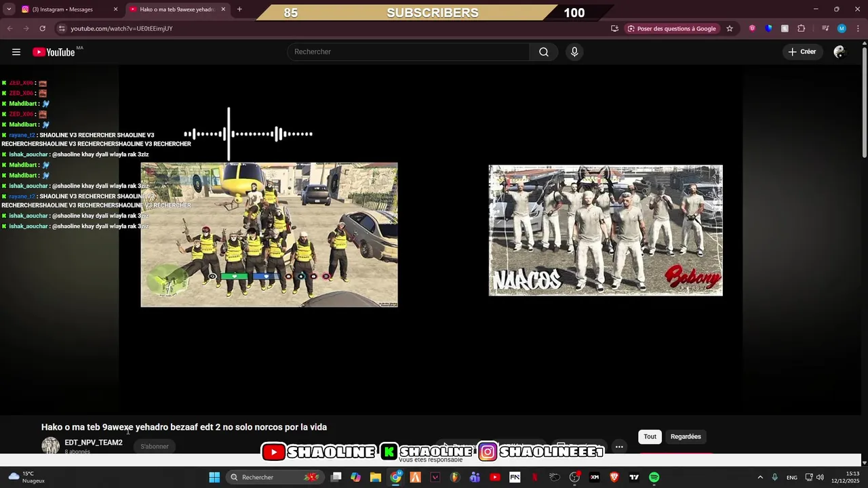Go back with the browser back arrow
Screen dimensions: 868x488
[9, 28]
